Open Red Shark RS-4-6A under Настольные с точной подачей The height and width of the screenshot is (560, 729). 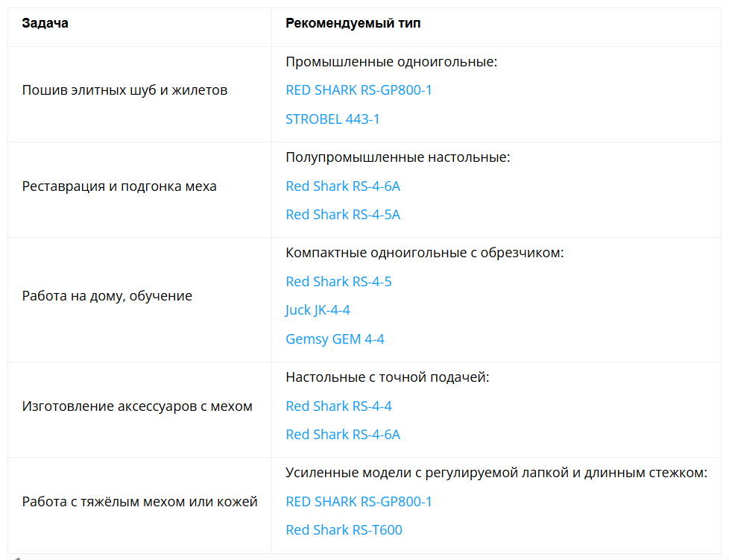343,435
